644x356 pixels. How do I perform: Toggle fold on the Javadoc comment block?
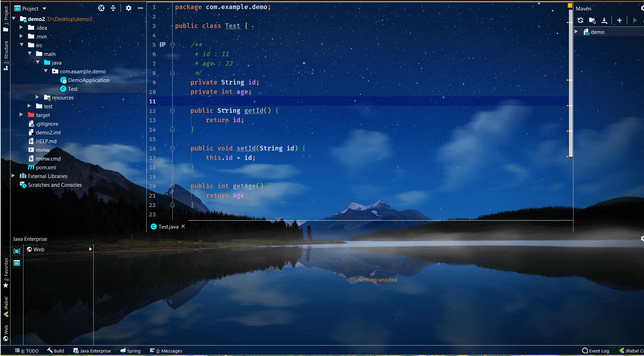(x=172, y=45)
